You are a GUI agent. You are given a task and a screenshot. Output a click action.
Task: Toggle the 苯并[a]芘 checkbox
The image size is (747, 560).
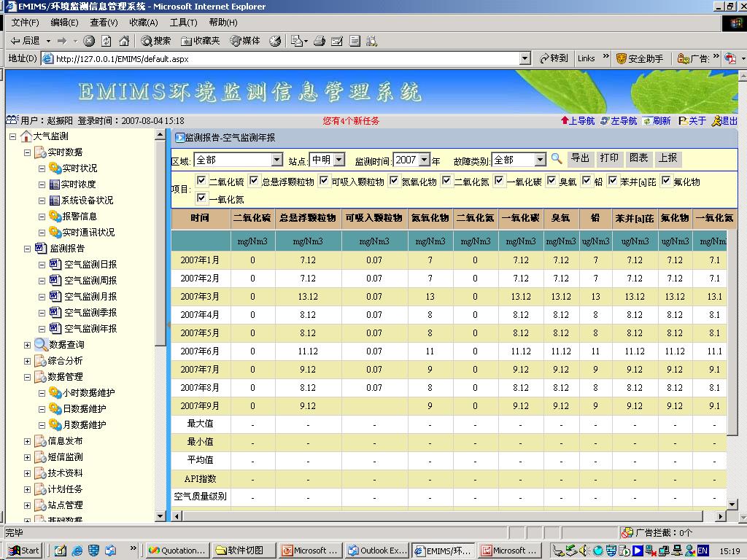pyautogui.click(x=613, y=181)
